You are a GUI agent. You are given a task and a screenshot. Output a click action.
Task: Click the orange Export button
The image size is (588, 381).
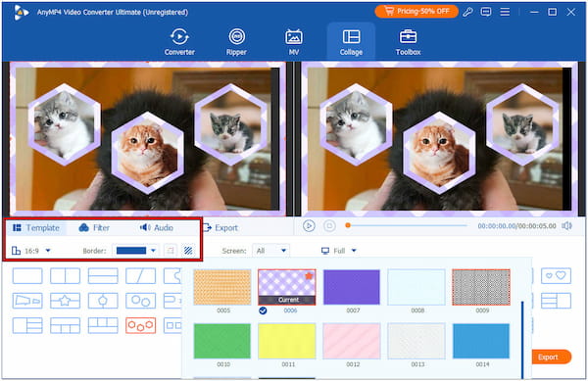[552, 357]
